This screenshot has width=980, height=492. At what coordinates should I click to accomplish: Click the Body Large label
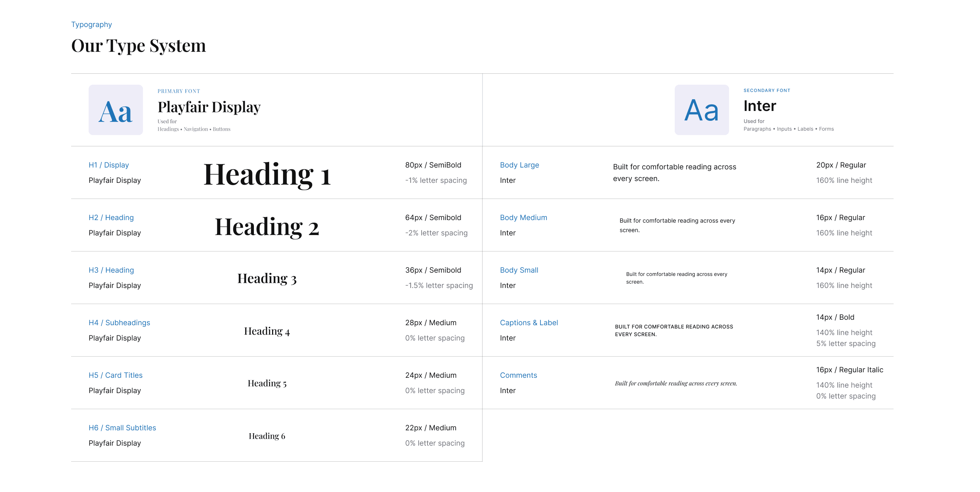tap(519, 165)
